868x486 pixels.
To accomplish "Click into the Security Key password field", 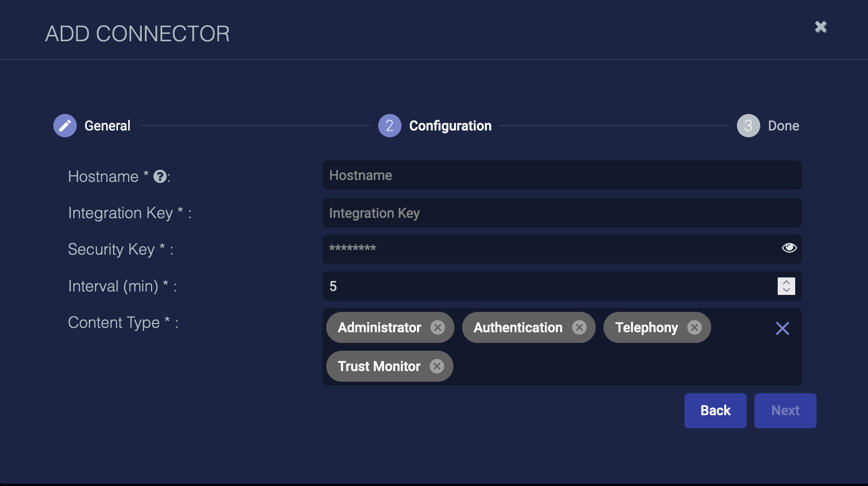I will coord(549,249).
